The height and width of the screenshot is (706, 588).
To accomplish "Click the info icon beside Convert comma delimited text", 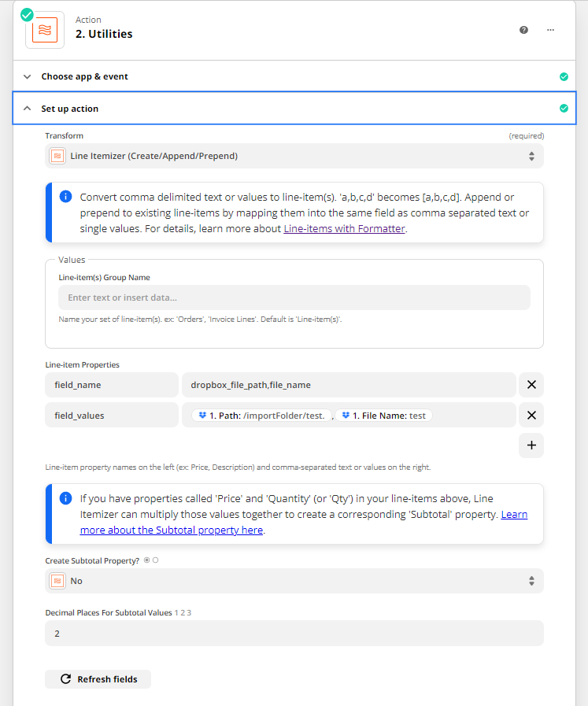I will 66,197.
